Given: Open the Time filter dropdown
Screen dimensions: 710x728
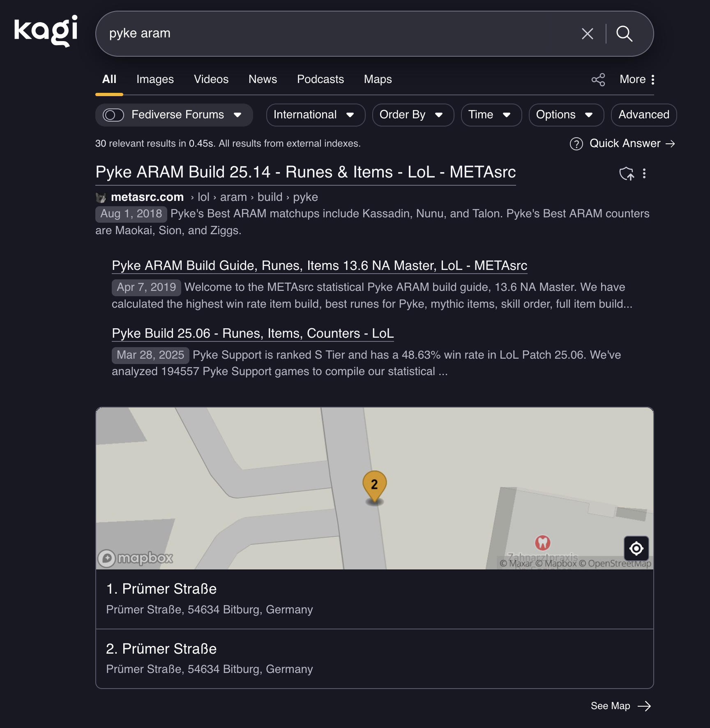Looking at the screenshot, I should pos(491,115).
